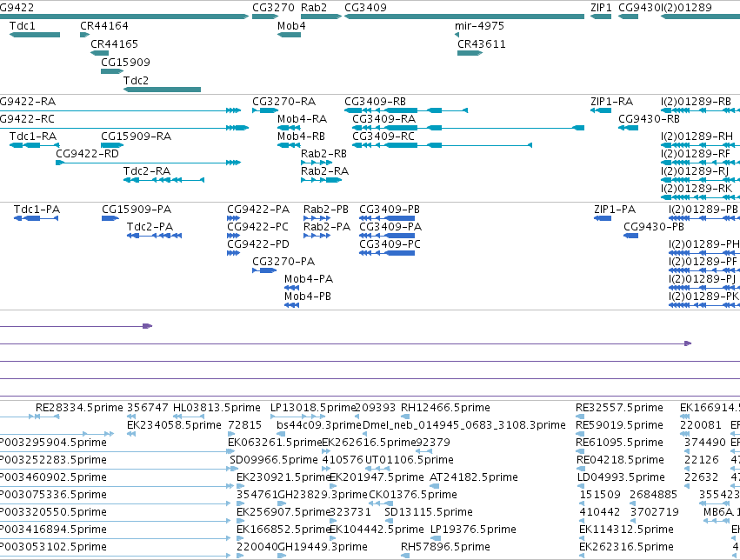Click the GH19449.3prime EST label
Screen dimensions: 740x560
click(323, 547)
